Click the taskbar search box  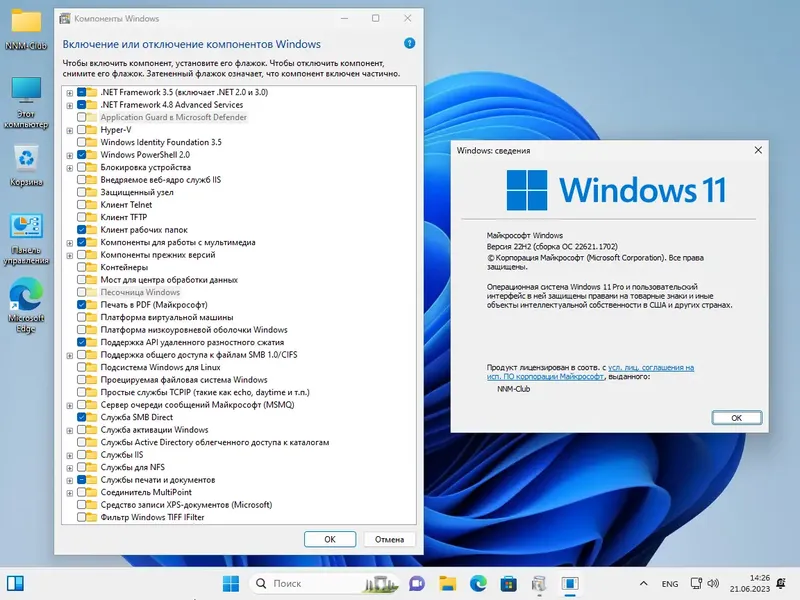[324, 583]
